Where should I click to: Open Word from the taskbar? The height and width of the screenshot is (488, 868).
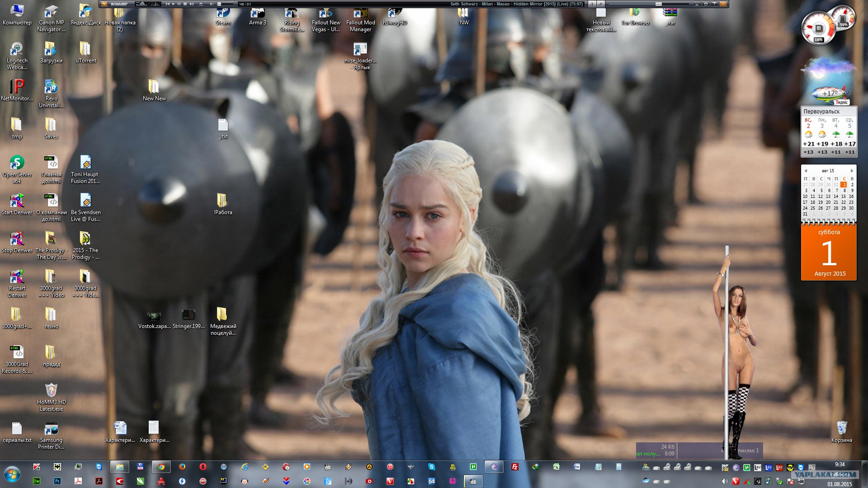577,467
